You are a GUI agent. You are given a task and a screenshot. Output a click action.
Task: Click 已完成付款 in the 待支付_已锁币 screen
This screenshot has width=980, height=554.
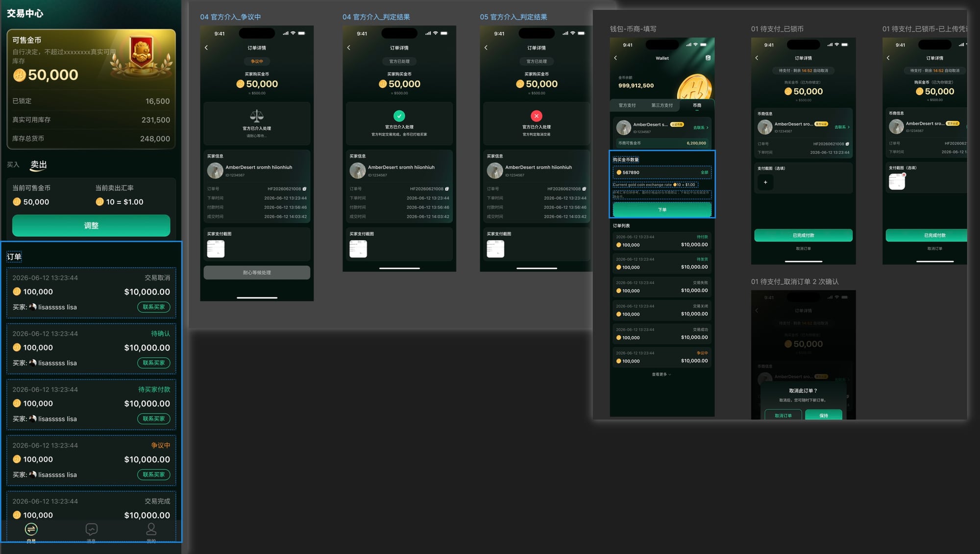tap(803, 236)
